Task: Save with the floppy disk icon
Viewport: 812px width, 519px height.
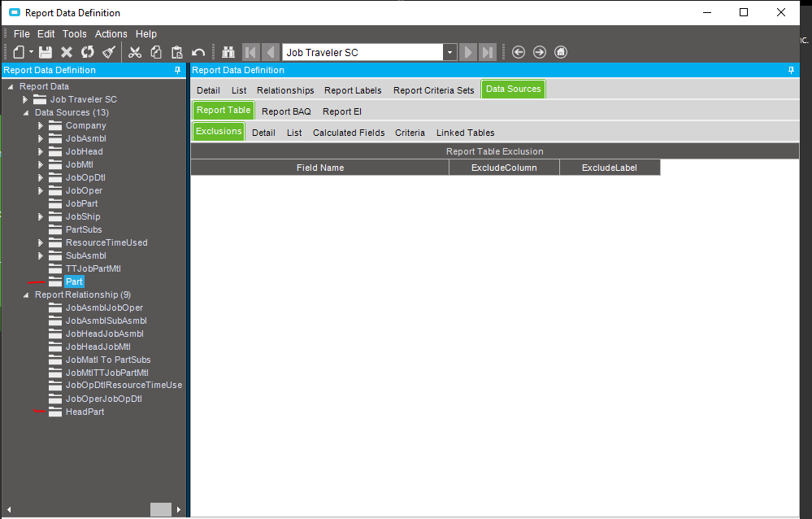Action: [46, 52]
